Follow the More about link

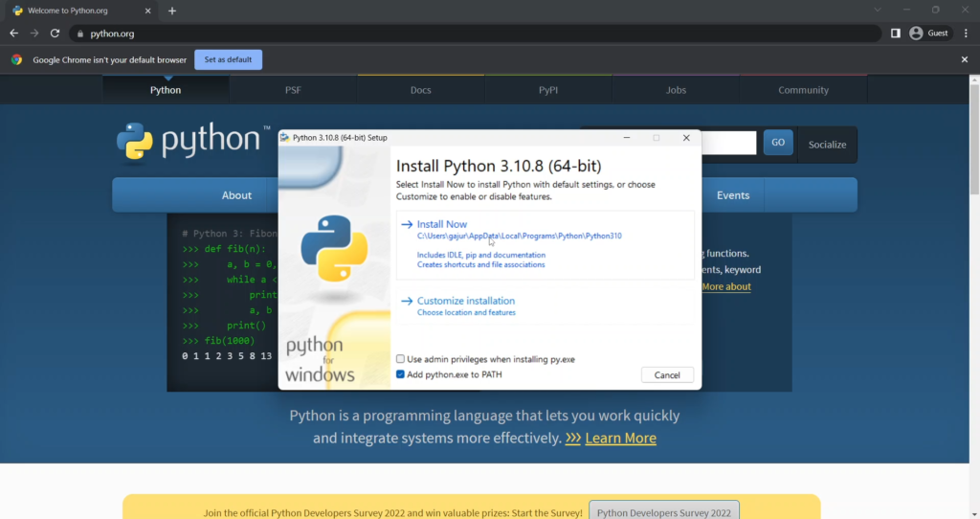tap(726, 286)
